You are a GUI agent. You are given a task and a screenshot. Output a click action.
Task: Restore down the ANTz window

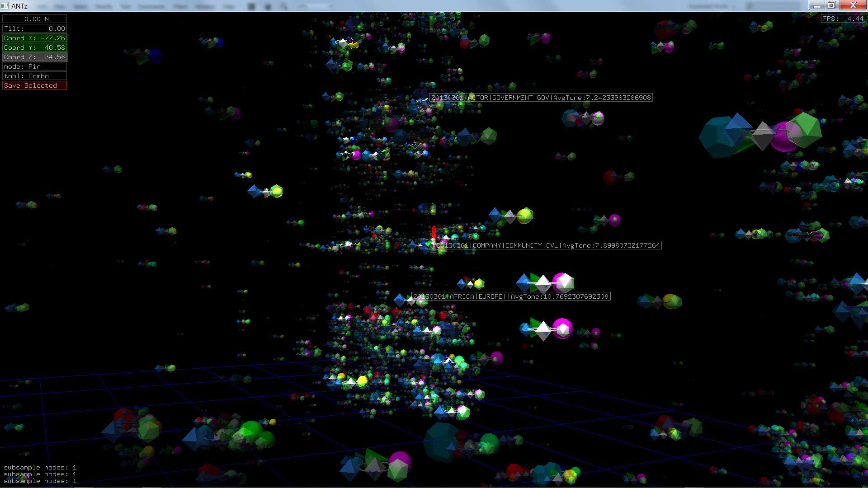coord(831,5)
